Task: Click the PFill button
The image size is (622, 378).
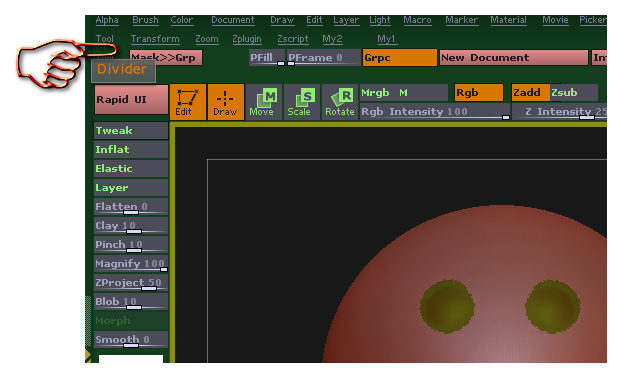Action: (267, 58)
